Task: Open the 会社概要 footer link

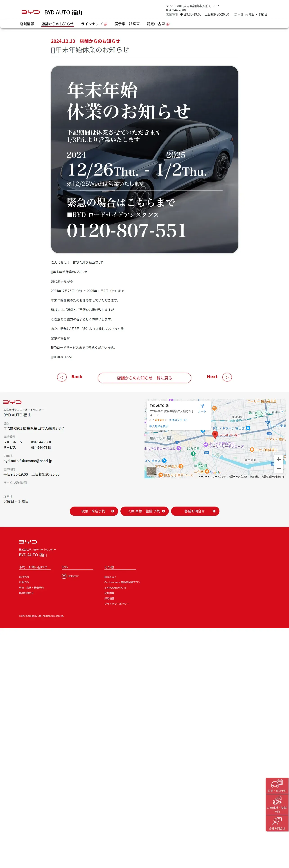Action: click(109, 593)
